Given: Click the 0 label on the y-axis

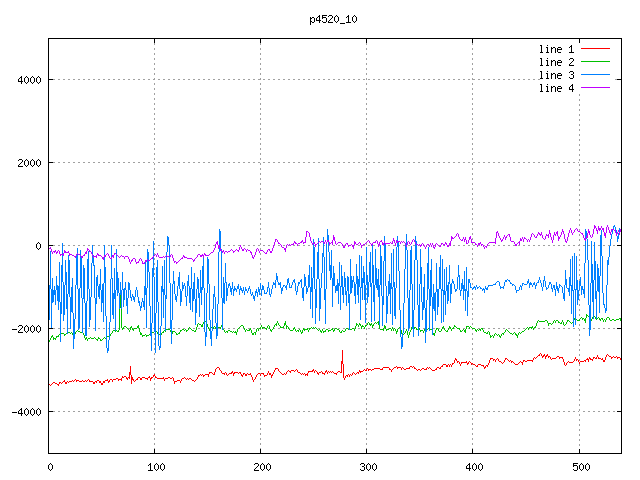Looking at the screenshot, I should (38, 246).
